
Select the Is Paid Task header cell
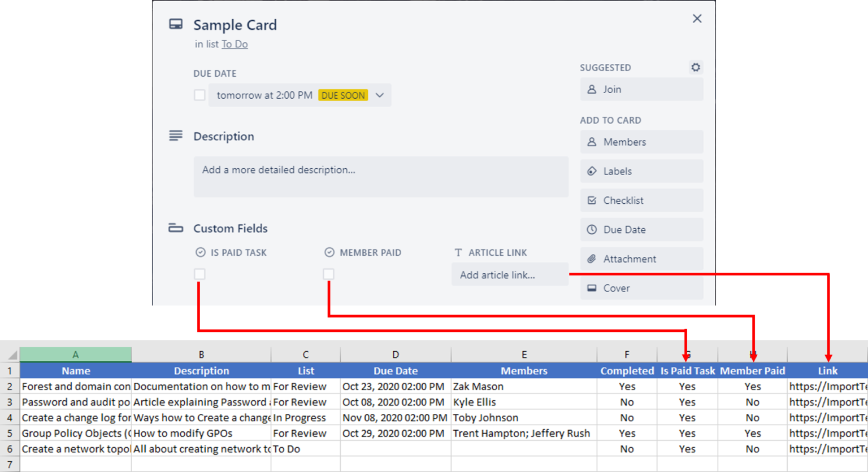687,370
